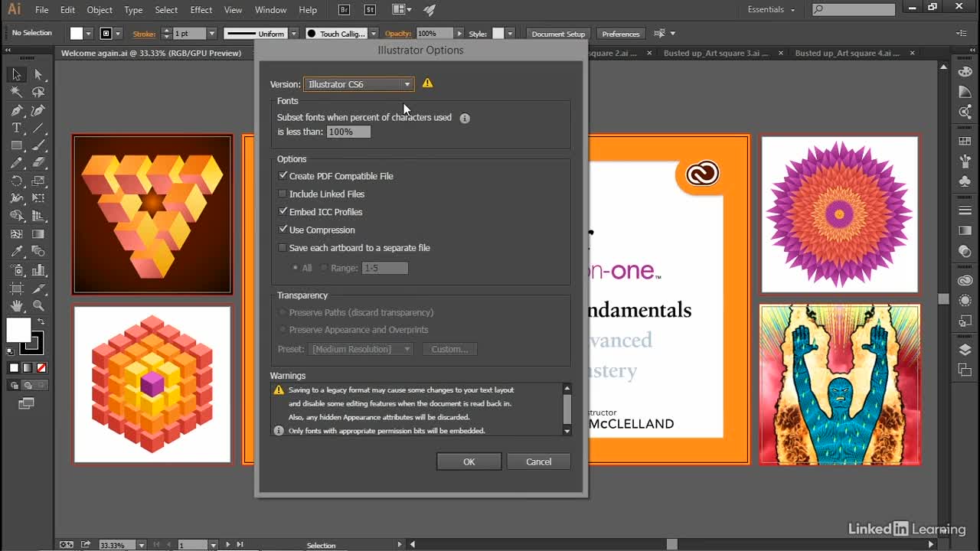The width and height of the screenshot is (980, 551).
Task: Select the Lasso tool
Action: click(38, 92)
